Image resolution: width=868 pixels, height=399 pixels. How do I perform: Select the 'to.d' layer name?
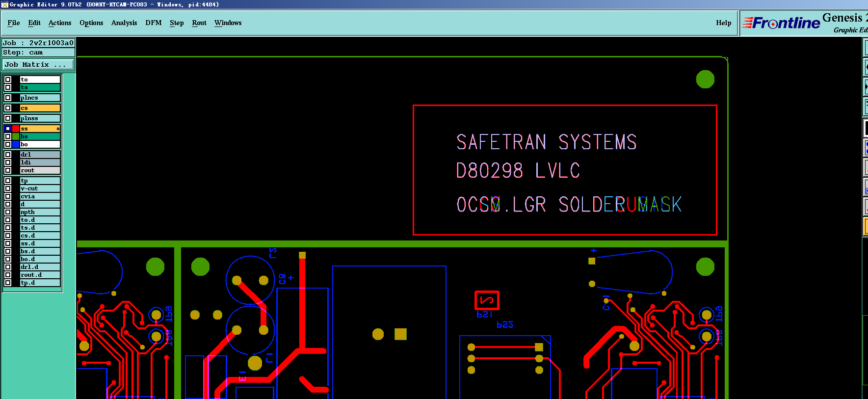(x=40, y=220)
